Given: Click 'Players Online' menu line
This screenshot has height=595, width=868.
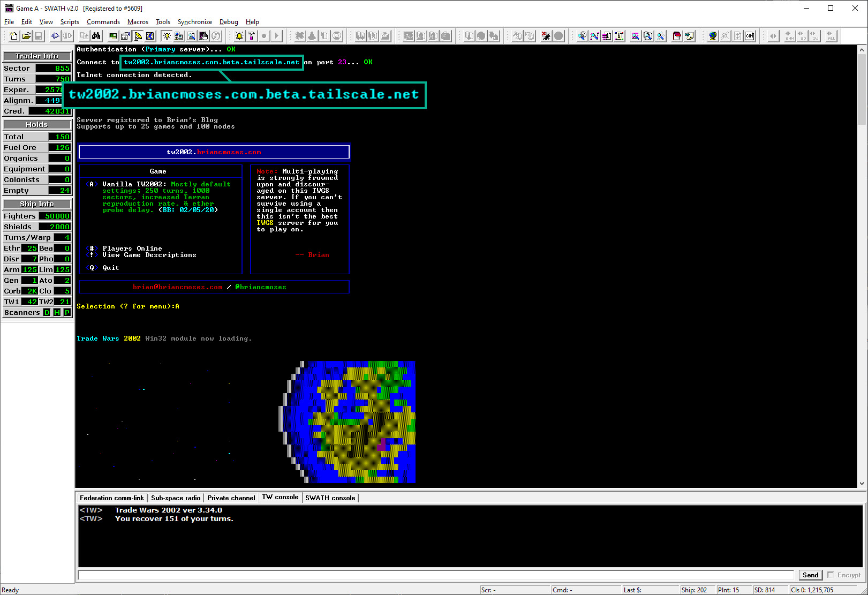Looking at the screenshot, I should coord(132,248).
